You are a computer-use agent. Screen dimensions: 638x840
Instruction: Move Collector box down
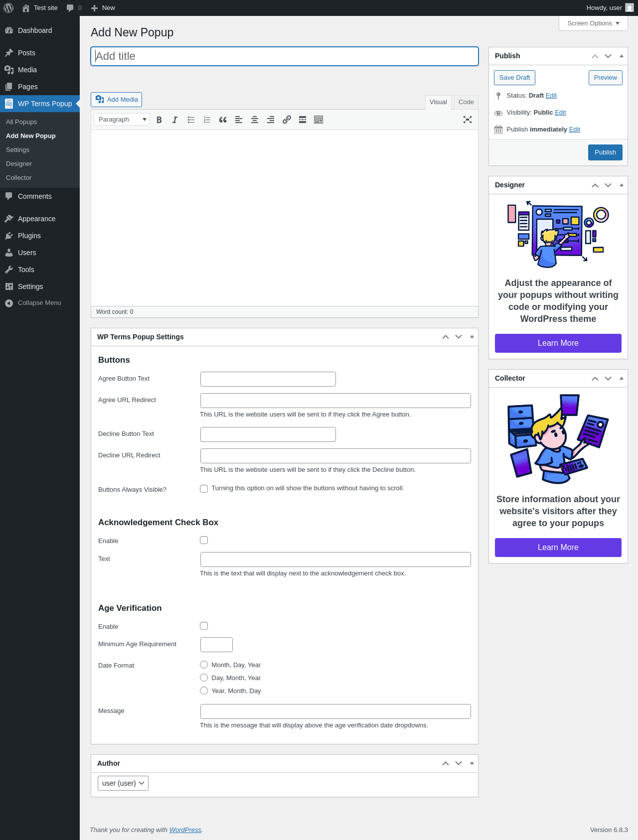[x=608, y=379]
